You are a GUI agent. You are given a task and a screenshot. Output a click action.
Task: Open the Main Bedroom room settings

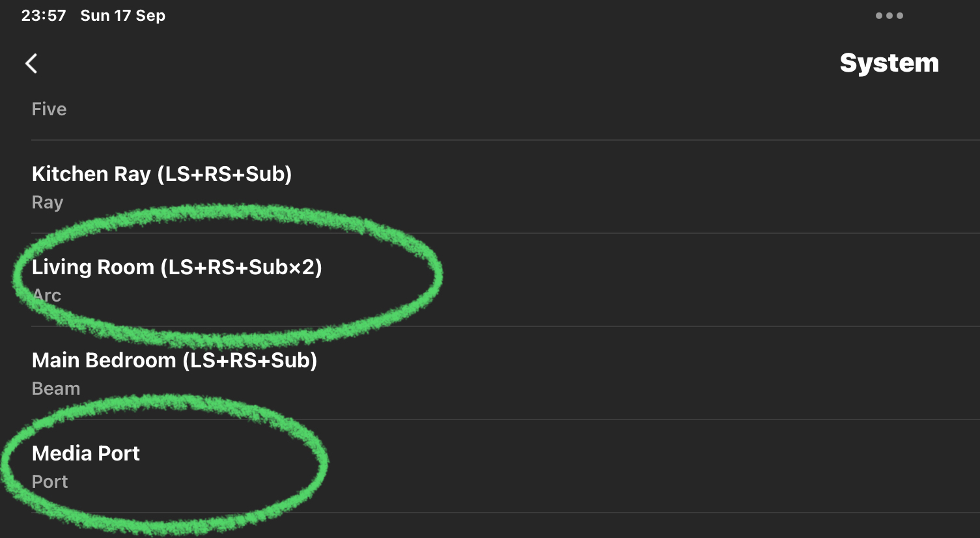(505, 373)
